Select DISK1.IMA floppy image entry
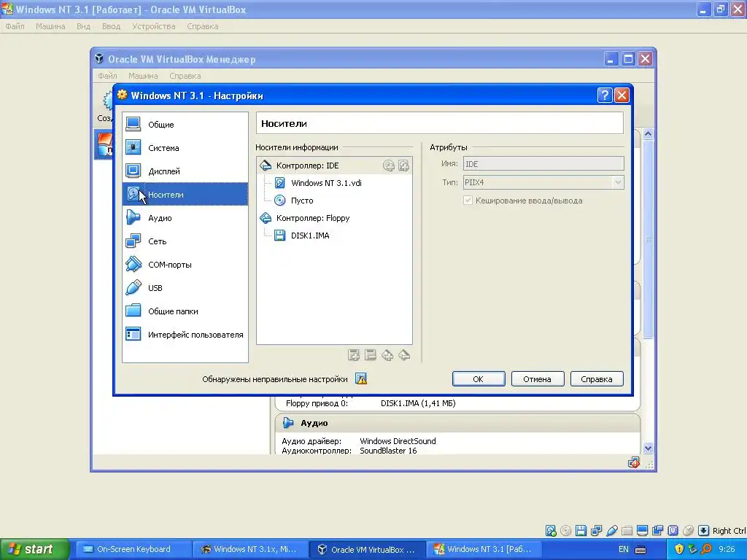Viewport: 747px width, 560px height. tap(310, 236)
